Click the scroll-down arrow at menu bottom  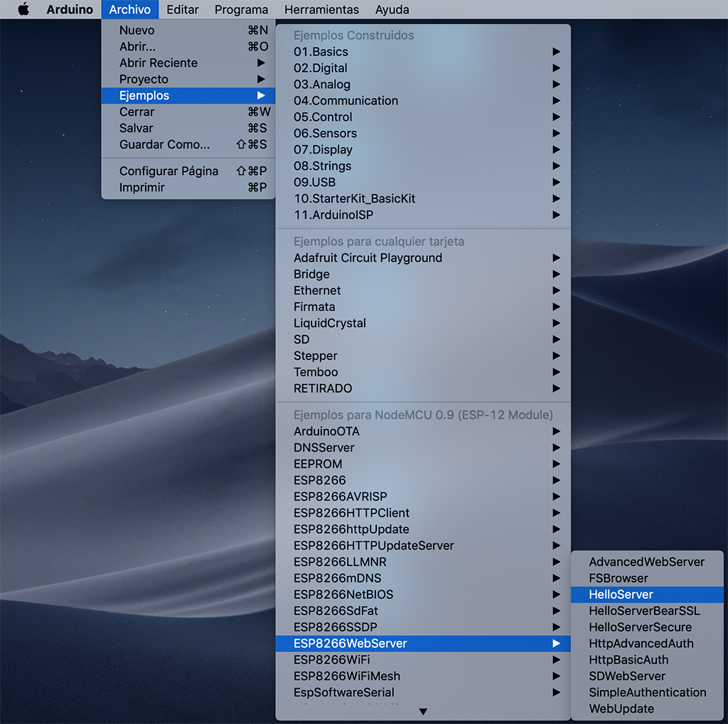pyautogui.click(x=423, y=711)
